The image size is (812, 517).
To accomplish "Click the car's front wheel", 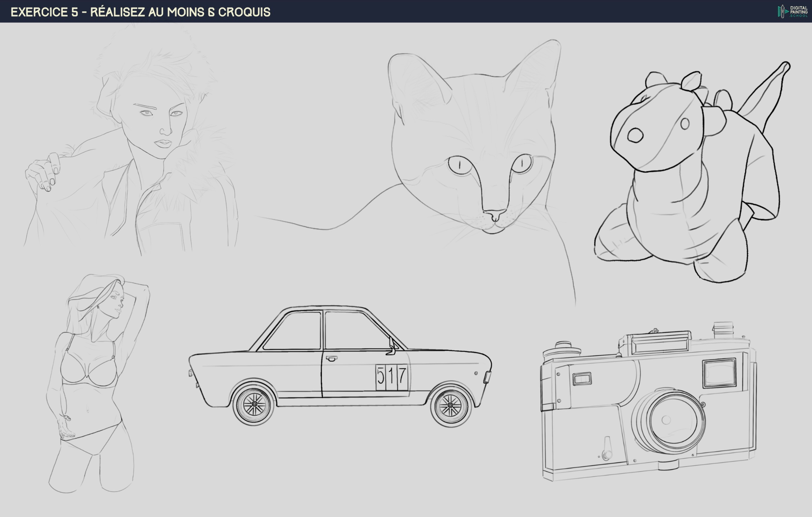I will [x=450, y=405].
